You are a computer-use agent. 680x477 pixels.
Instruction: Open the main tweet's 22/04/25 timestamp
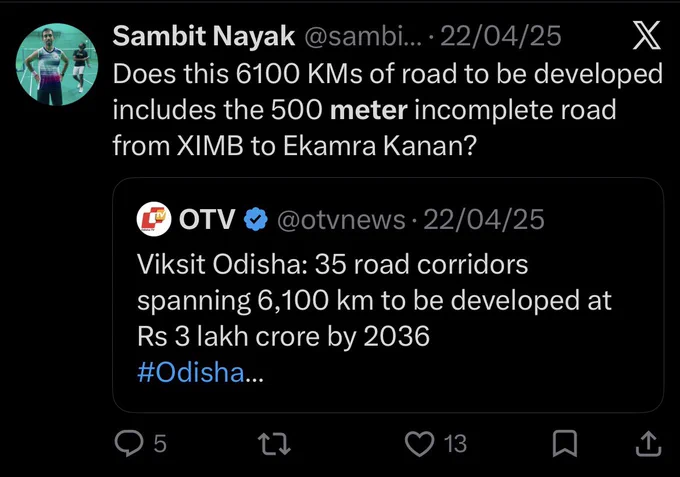pos(500,36)
